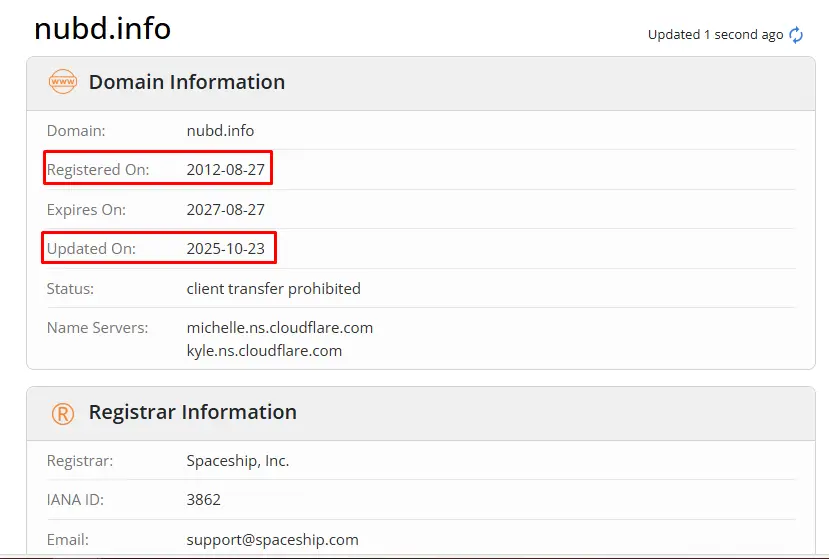The height and width of the screenshot is (559, 829).
Task: Click the Spaceship, Inc. registrar name
Action: point(237,461)
